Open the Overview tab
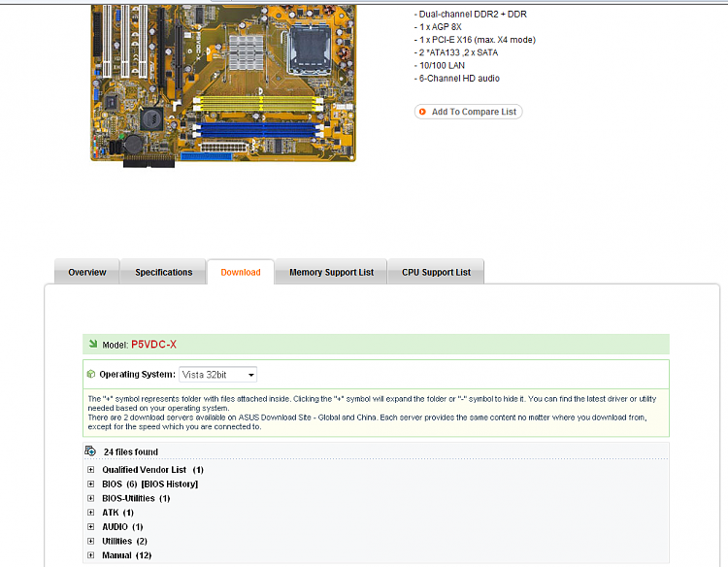The height and width of the screenshot is (567, 728). pyautogui.click(x=86, y=272)
